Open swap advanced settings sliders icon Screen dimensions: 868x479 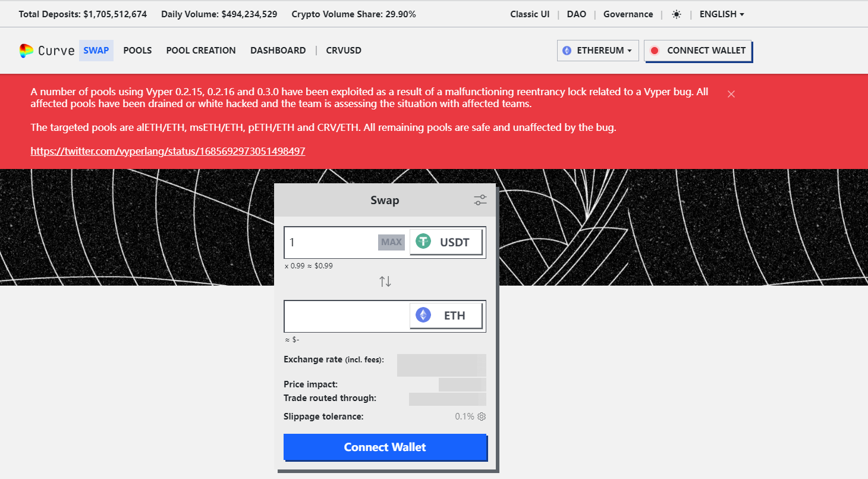(x=480, y=201)
